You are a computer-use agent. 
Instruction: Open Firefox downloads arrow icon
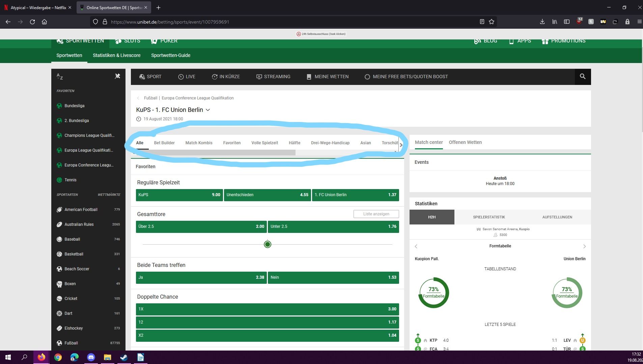click(542, 22)
